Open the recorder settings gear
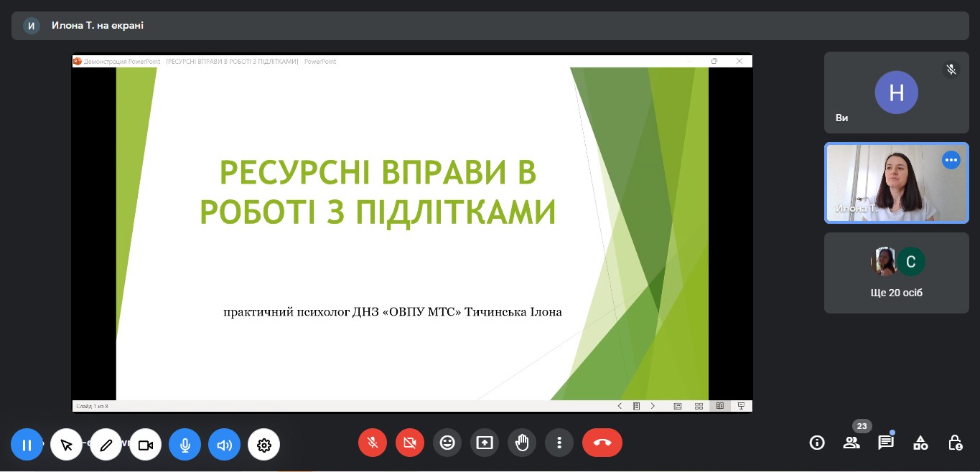The height and width of the screenshot is (472, 980). 263,445
